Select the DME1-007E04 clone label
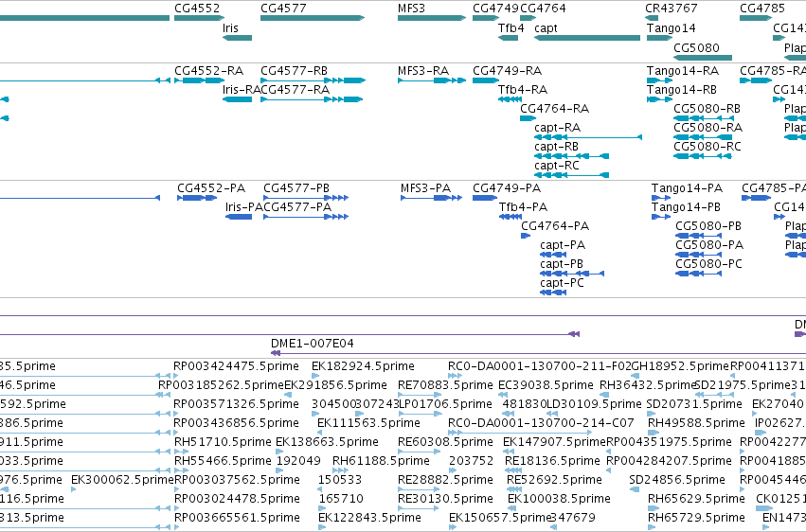 click(x=312, y=344)
